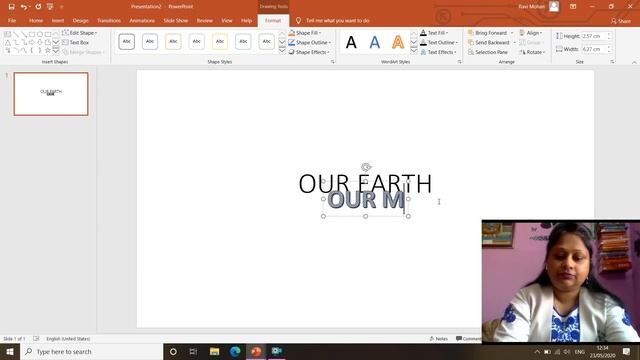Apply the orange outlined WordArt style A
This screenshot has height=360, width=640.
(x=398, y=42)
